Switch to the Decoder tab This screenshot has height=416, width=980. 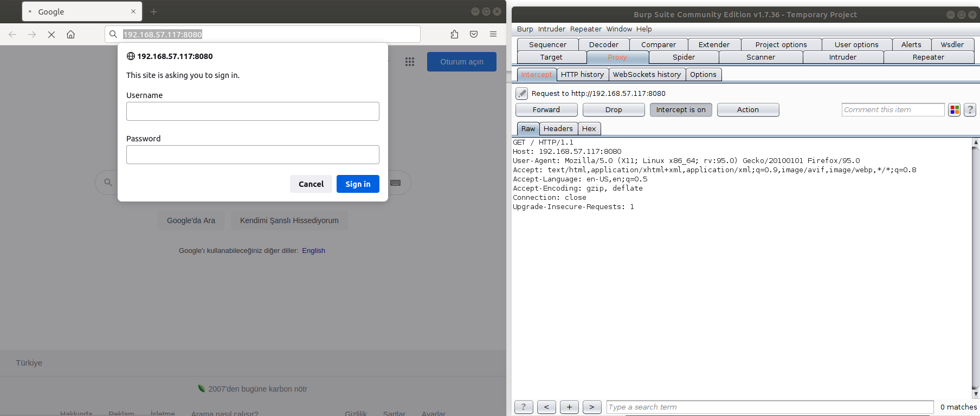point(604,44)
